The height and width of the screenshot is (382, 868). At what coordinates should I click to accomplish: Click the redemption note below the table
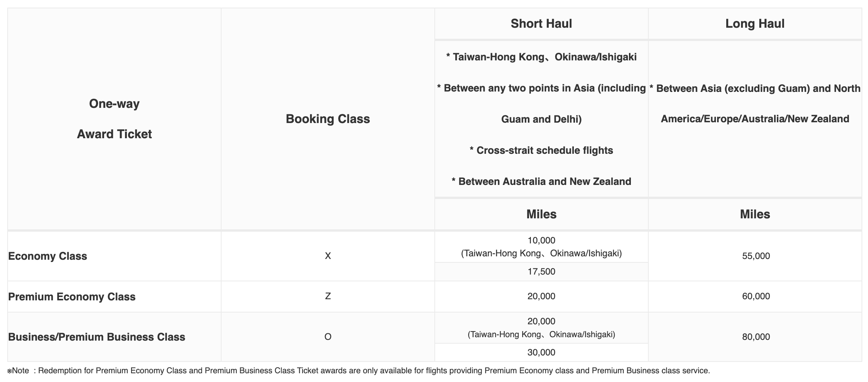pos(358,371)
